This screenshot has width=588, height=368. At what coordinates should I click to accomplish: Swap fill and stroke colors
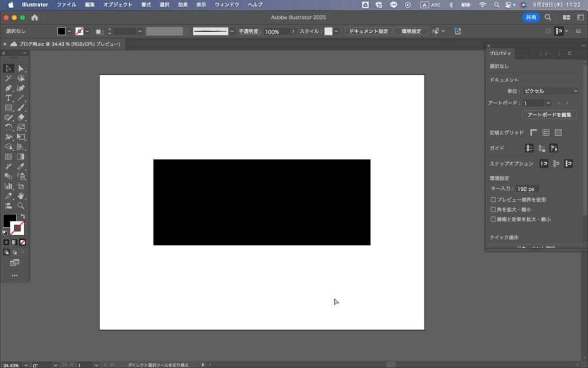pos(23,216)
